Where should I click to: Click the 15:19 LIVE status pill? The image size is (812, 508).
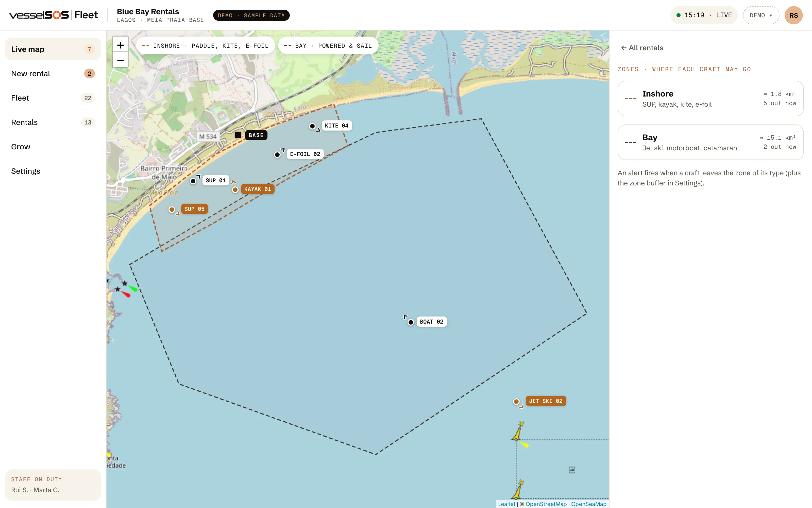tap(704, 15)
